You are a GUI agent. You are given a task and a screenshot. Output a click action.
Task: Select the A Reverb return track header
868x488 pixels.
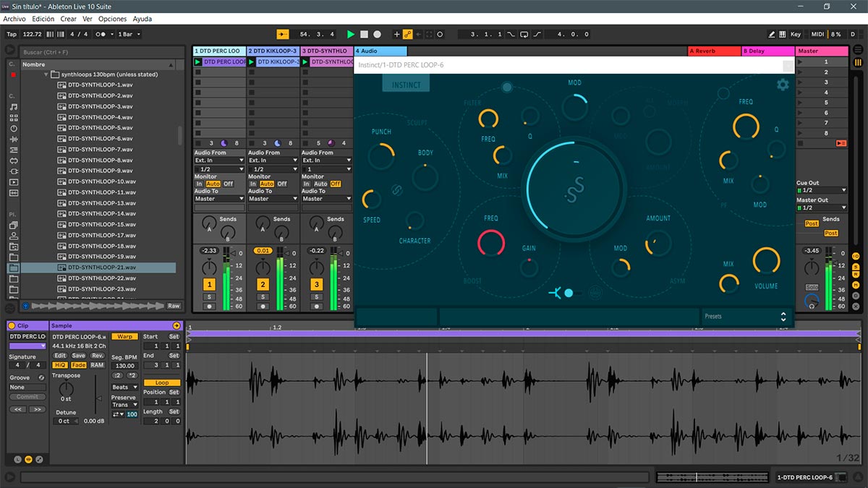click(714, 51)
